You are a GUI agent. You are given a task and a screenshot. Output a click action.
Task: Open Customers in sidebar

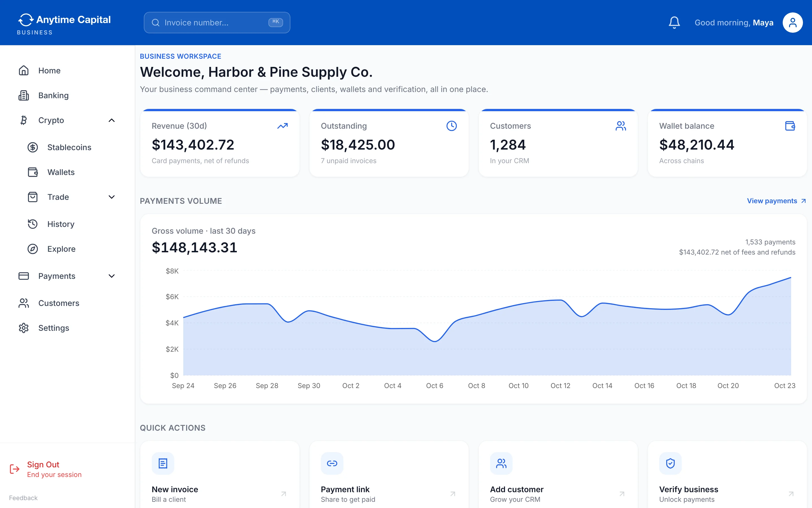tap(67, 303)
